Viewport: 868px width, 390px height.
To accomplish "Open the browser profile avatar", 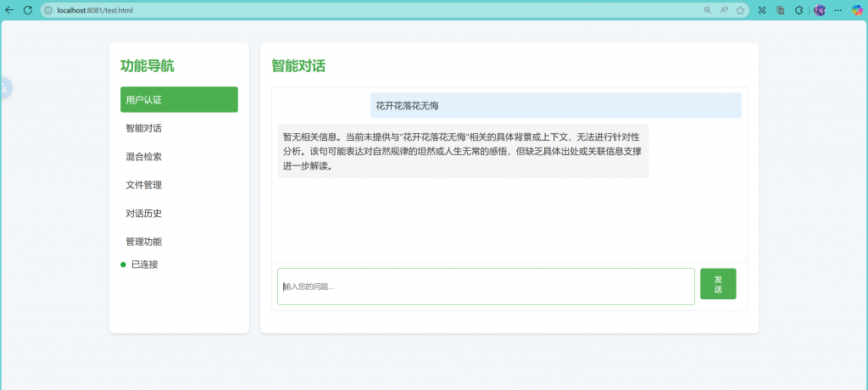I will coord(820,10).
